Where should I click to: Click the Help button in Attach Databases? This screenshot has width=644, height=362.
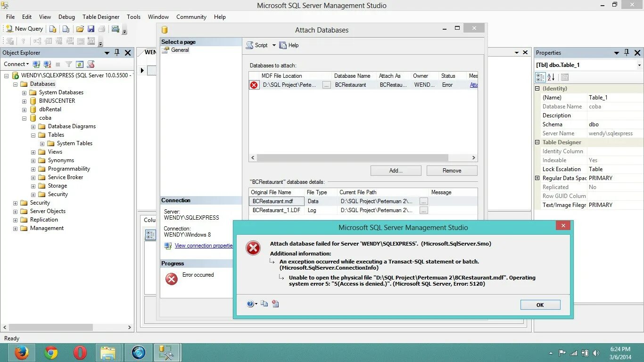(x=289, y=45)
